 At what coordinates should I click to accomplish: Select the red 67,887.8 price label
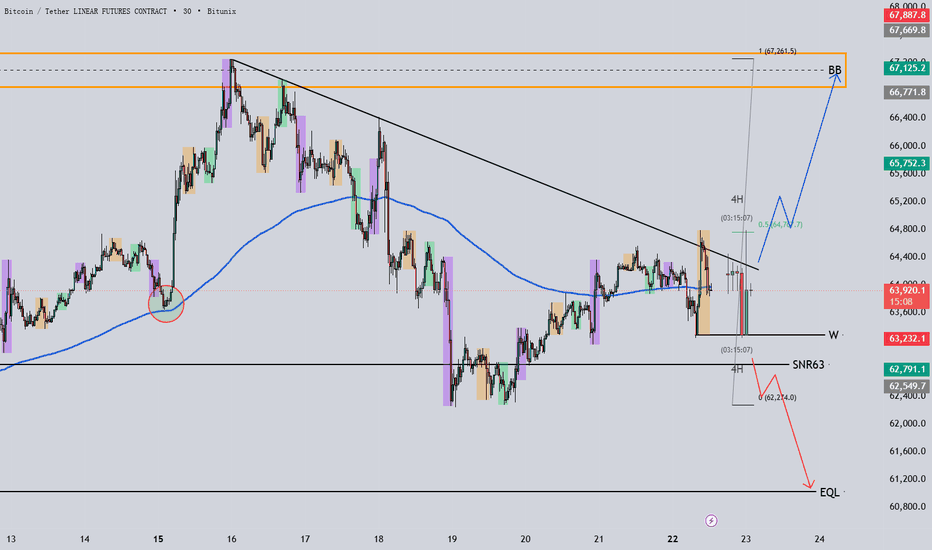pos(906,15)
